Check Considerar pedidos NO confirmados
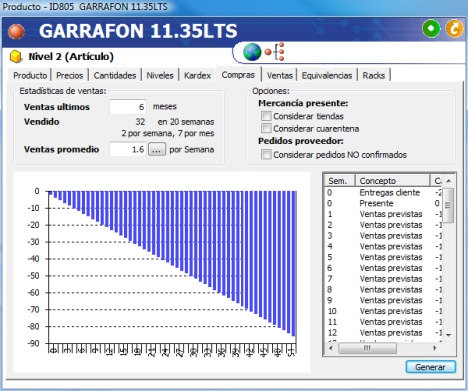Image resolution: width=468 pixels, height=391 pixels. pos(266,154)
